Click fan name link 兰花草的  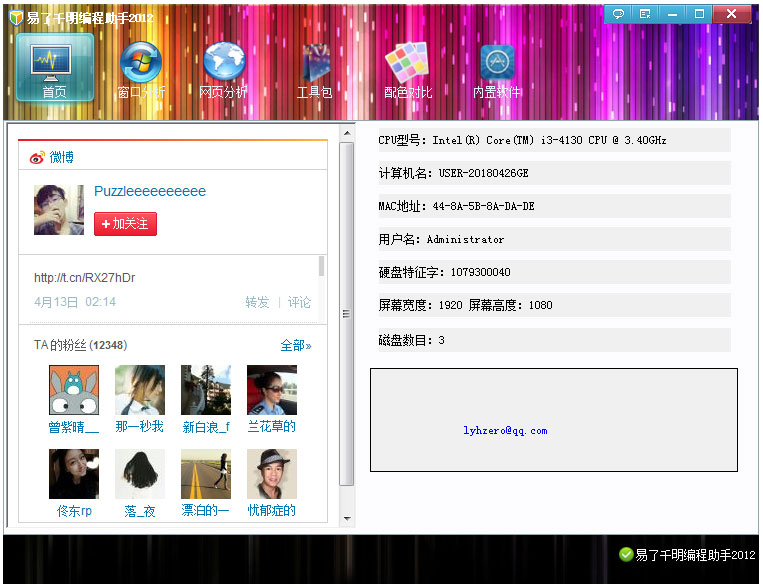[272, 427]
